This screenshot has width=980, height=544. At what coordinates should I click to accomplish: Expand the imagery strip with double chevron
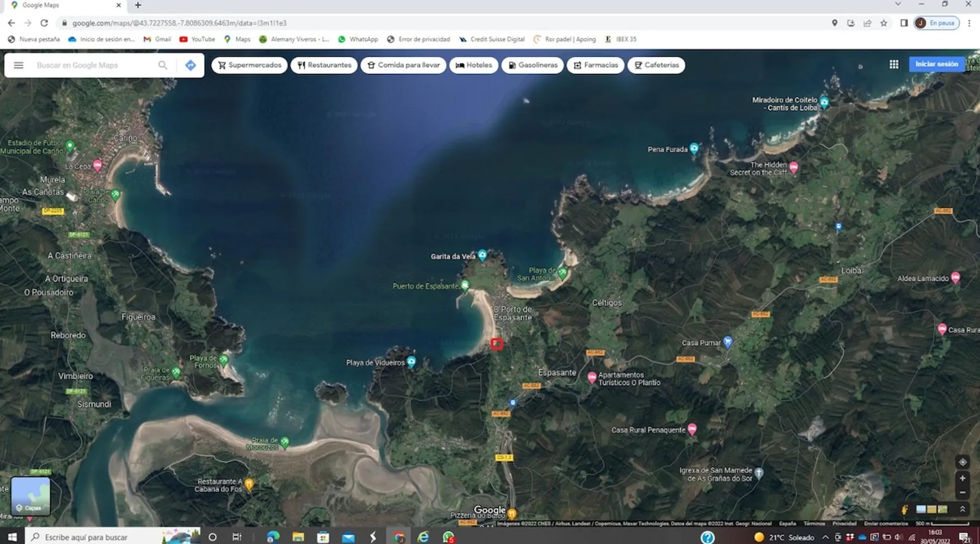click(962, 509)
